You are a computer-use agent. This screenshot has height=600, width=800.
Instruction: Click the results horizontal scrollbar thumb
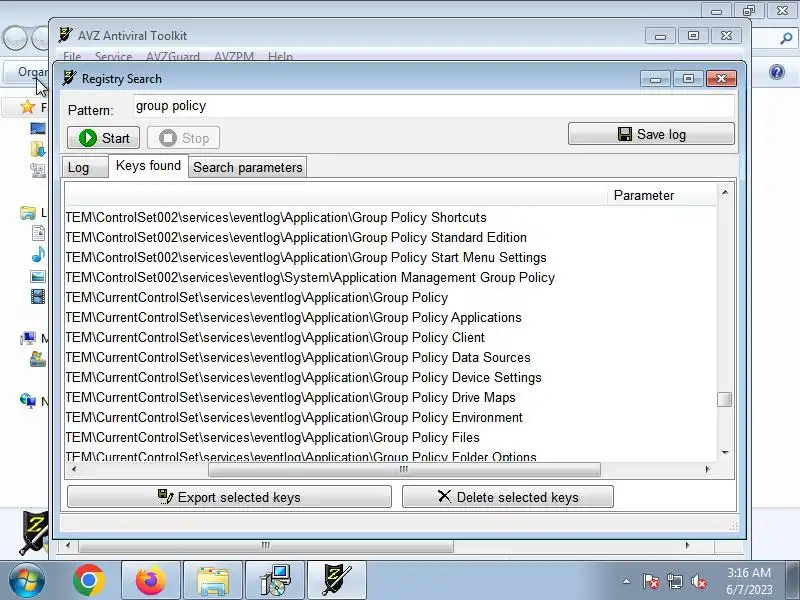click(404, 469)
